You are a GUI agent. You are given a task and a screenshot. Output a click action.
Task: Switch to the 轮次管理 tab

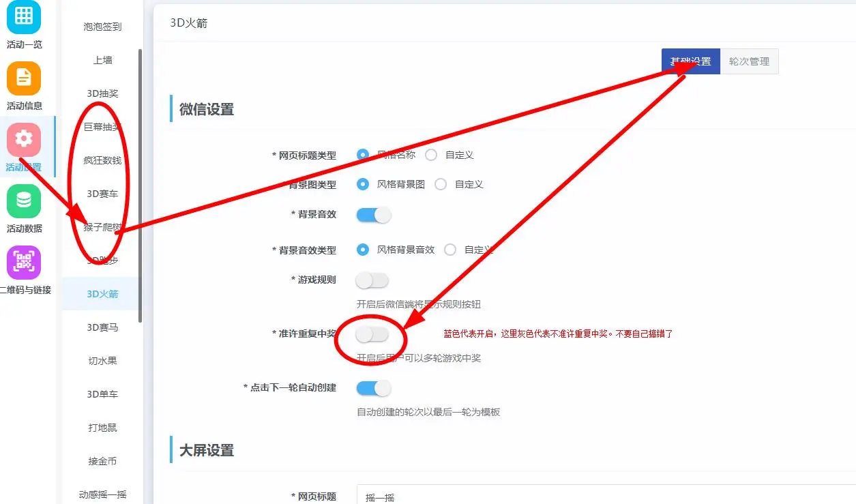point(749,61)
